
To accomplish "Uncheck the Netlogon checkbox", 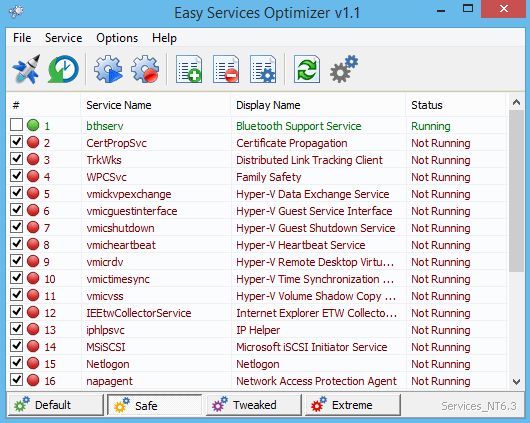I will coord(16,363).
